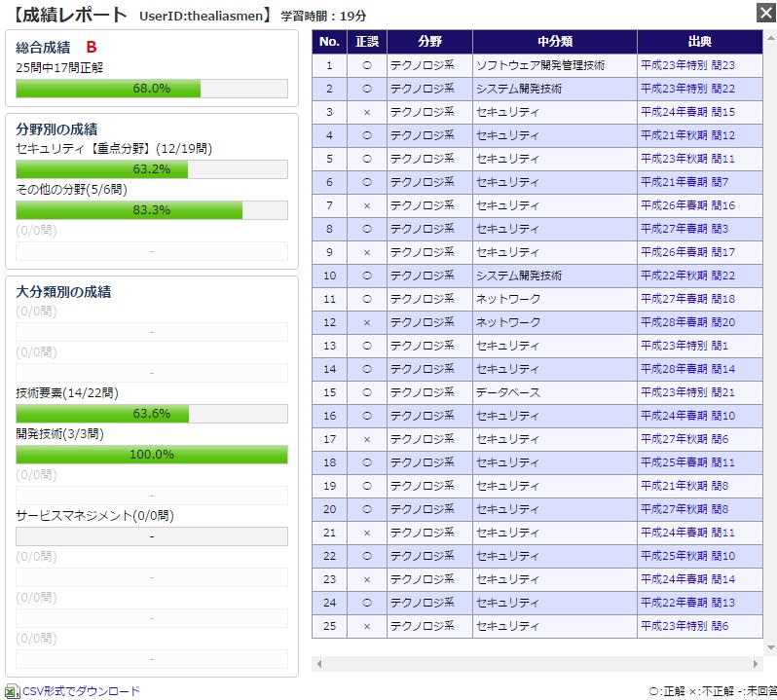Click horizontal scrollbar left arrow
The width and height of the screenshot is (777, 700).
tap(319, 664)
